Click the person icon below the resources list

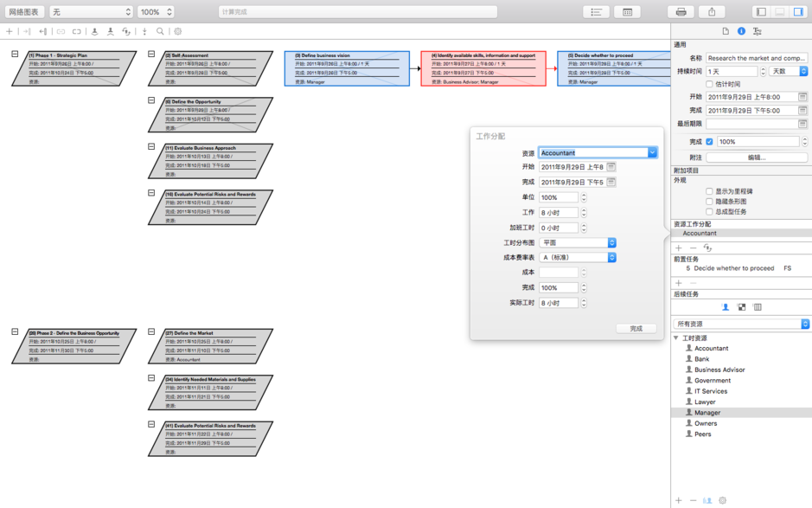tap(706, 499)
